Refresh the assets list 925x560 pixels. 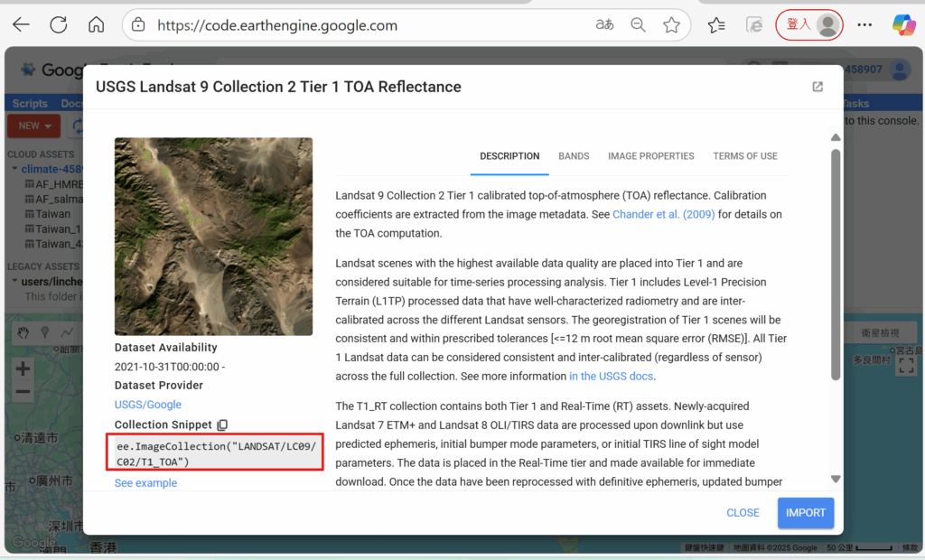point(78,126)
